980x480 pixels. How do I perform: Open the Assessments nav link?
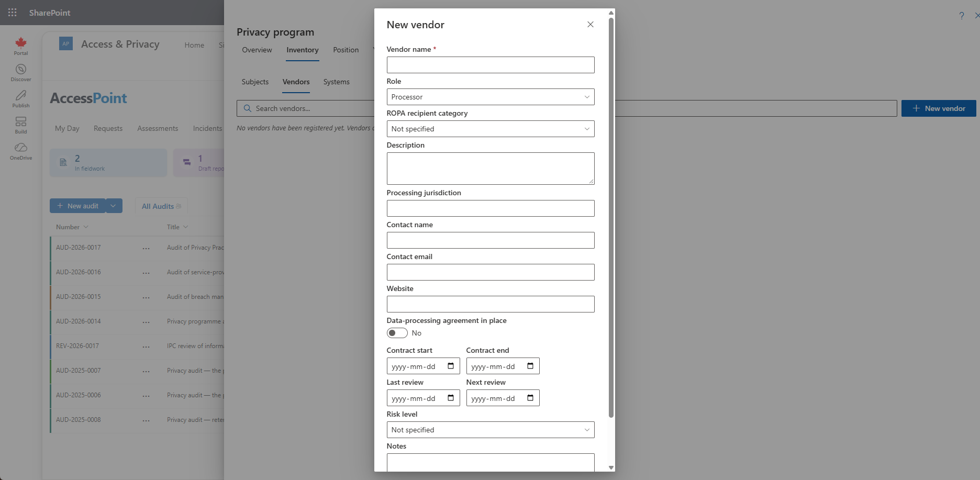158,128
